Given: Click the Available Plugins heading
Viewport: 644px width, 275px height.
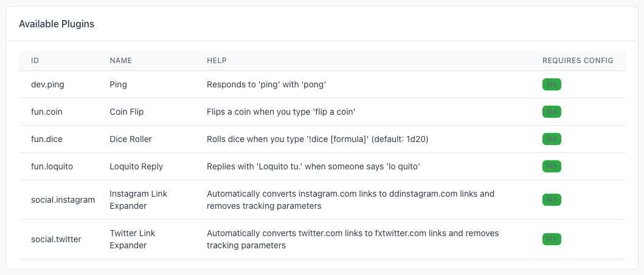Looking at the screenshot, I should tap(57, 24).
